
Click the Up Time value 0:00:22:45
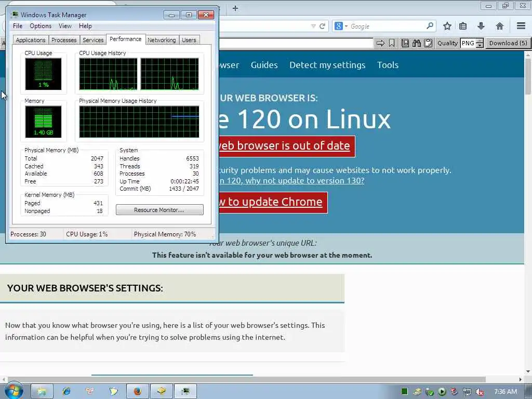coord(184,181)
